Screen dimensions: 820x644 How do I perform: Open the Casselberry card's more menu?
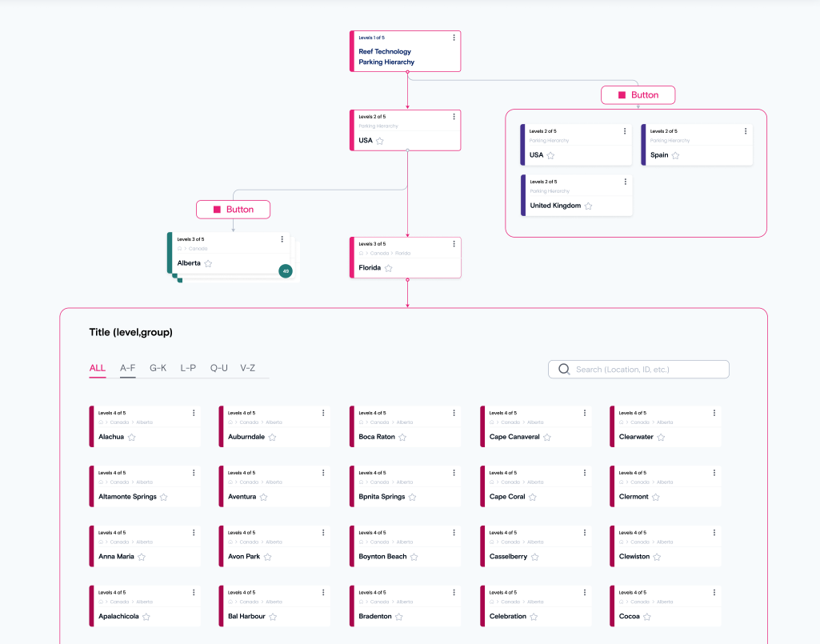click(x=585, y=533)
